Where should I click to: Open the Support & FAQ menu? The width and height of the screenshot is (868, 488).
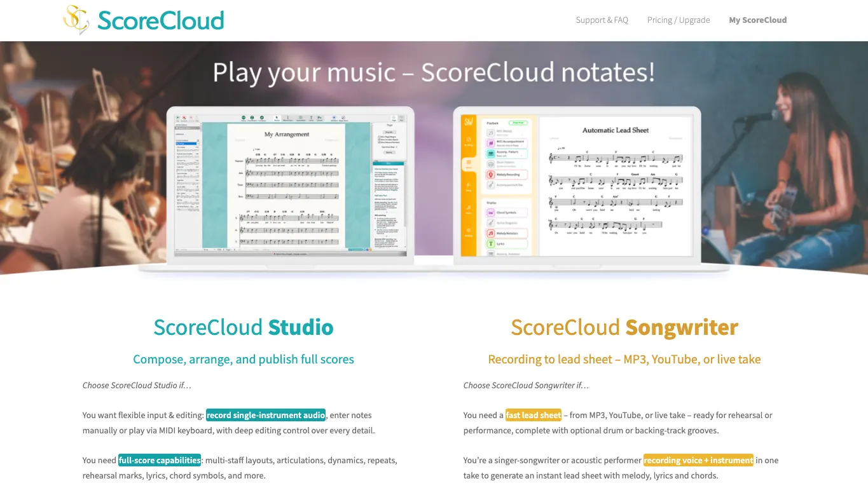(x=602, y=20)
